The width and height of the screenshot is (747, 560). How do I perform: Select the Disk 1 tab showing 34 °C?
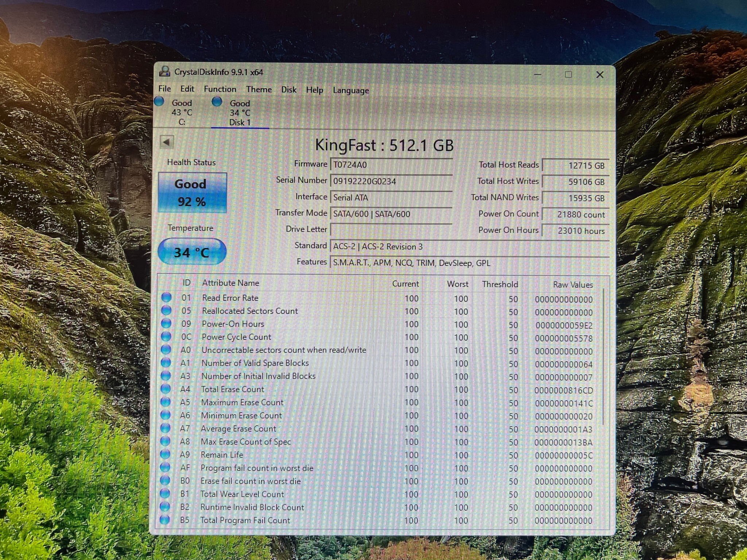point(240,112)
